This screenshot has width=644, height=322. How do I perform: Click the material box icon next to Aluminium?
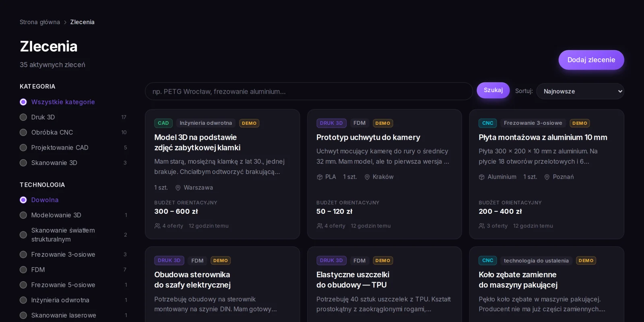482,177
